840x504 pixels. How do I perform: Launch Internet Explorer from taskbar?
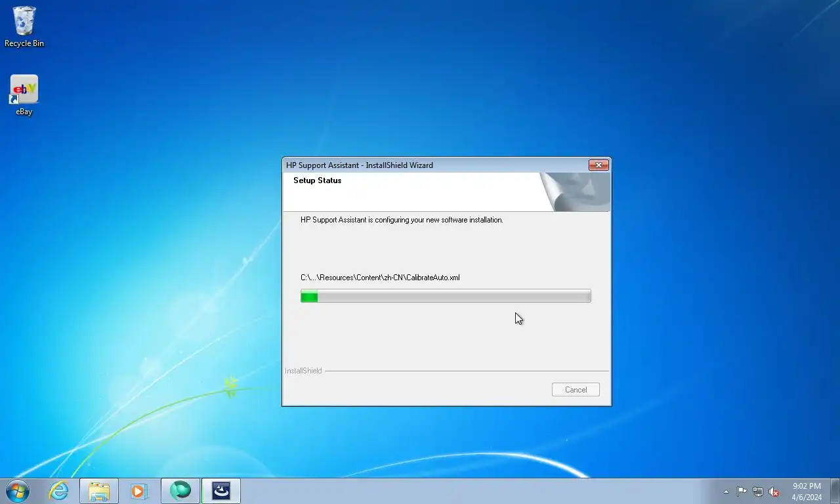(59, 491)
